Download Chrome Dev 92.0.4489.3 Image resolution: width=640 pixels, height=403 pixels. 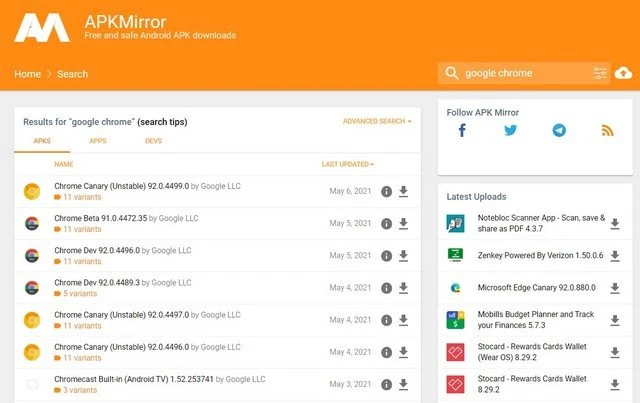403,288
